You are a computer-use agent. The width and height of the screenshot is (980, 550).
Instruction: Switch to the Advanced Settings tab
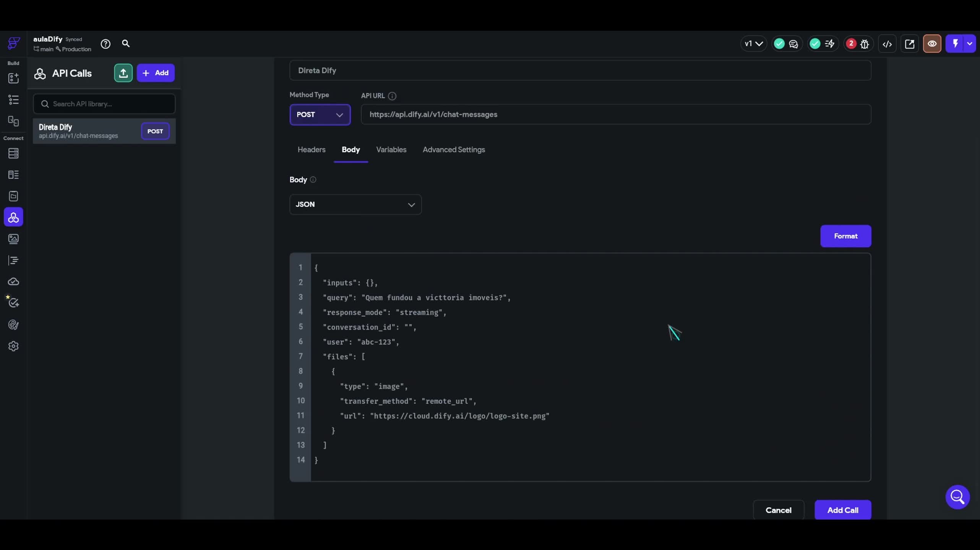[453, 150]
